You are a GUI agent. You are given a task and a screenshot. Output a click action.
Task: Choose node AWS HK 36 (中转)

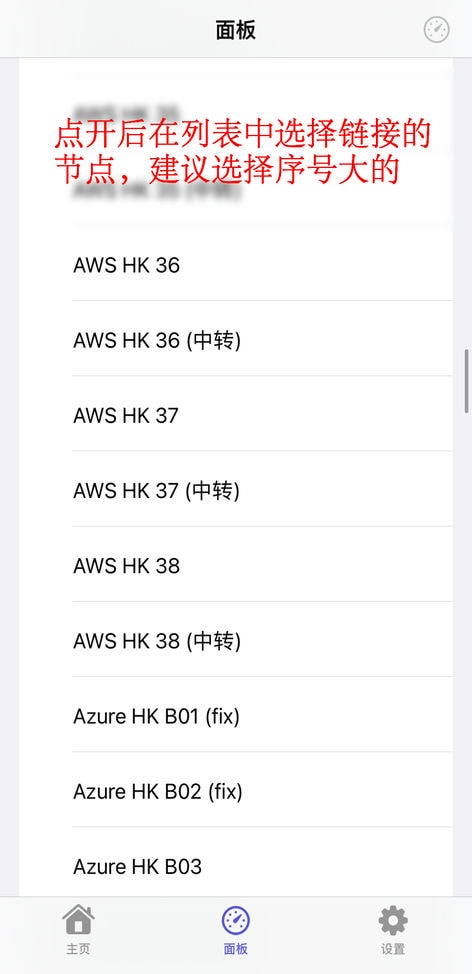(x=262, y=340)
